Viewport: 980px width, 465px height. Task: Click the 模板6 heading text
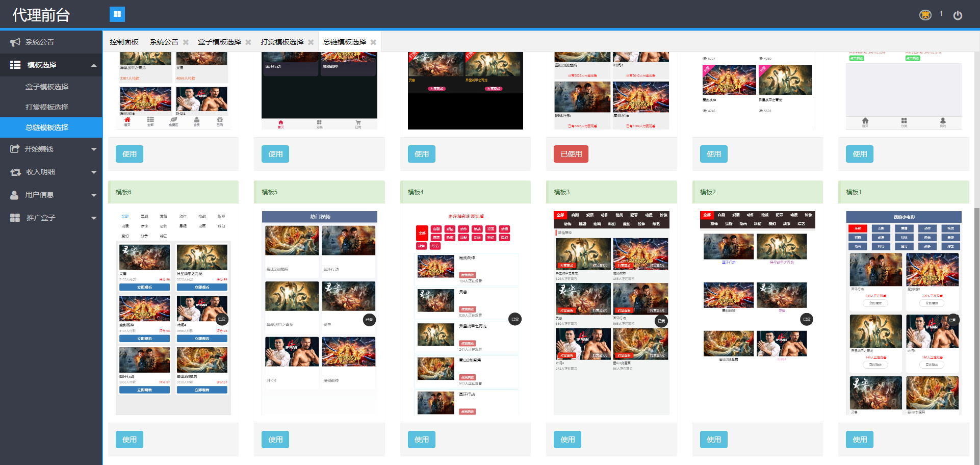coord(123,192)
